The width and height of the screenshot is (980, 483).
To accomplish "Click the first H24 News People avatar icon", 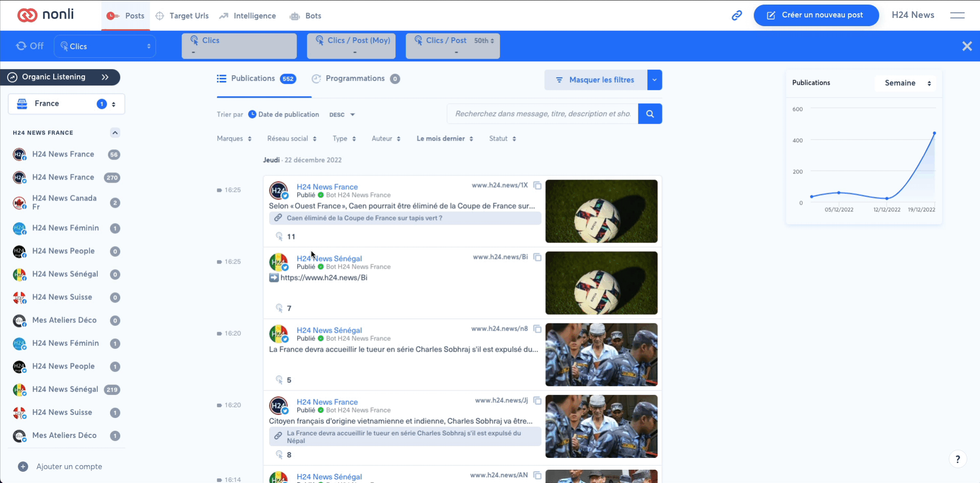I will click(x=19, y=251).
